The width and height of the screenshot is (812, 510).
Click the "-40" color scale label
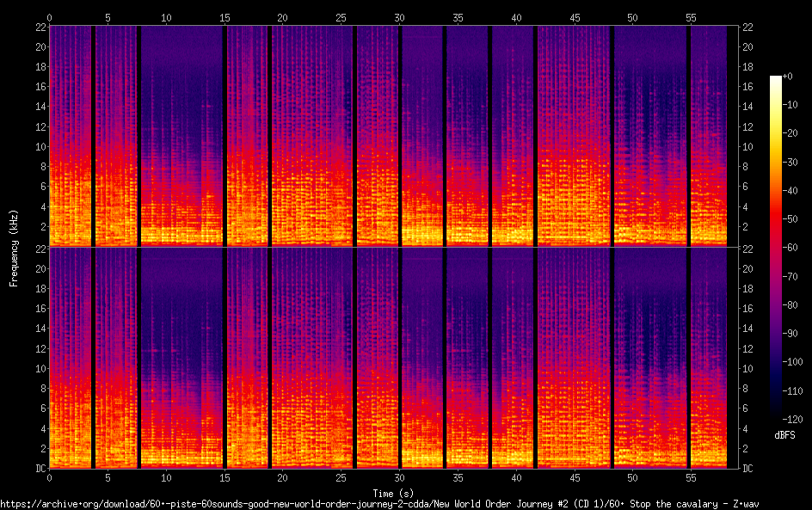click(x=790, y=191)
